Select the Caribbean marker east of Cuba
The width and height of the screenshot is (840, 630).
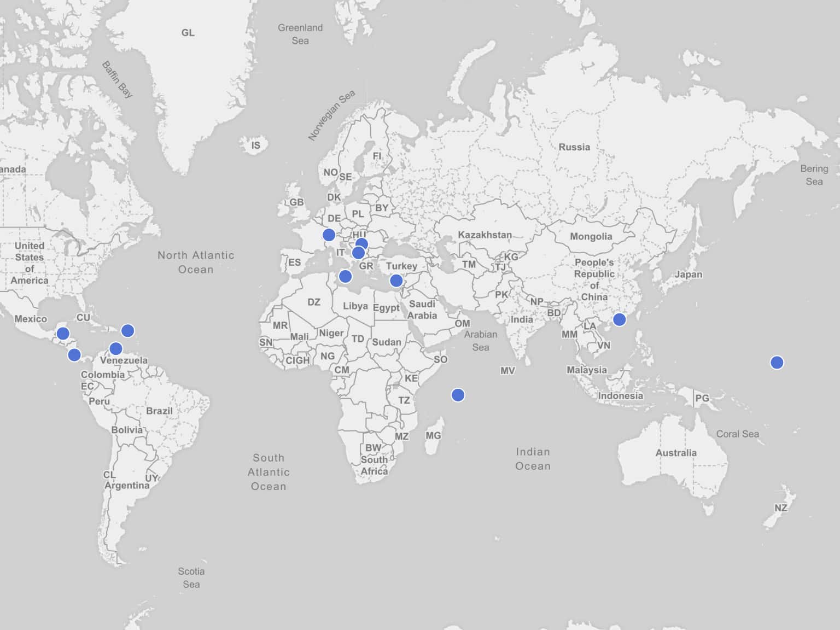(127, 330)
